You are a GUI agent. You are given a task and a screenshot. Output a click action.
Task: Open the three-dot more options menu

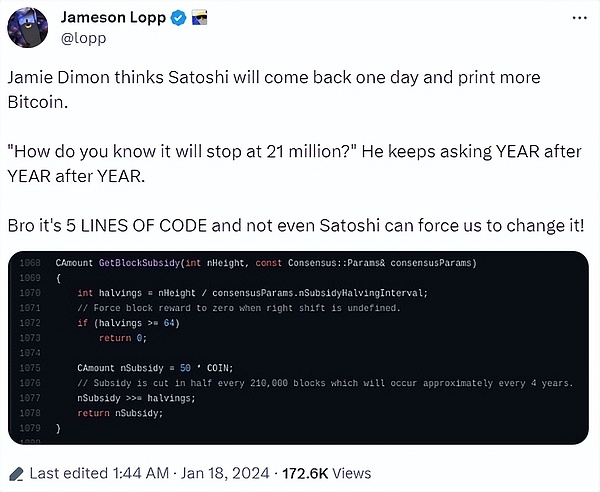click(579, 18)
